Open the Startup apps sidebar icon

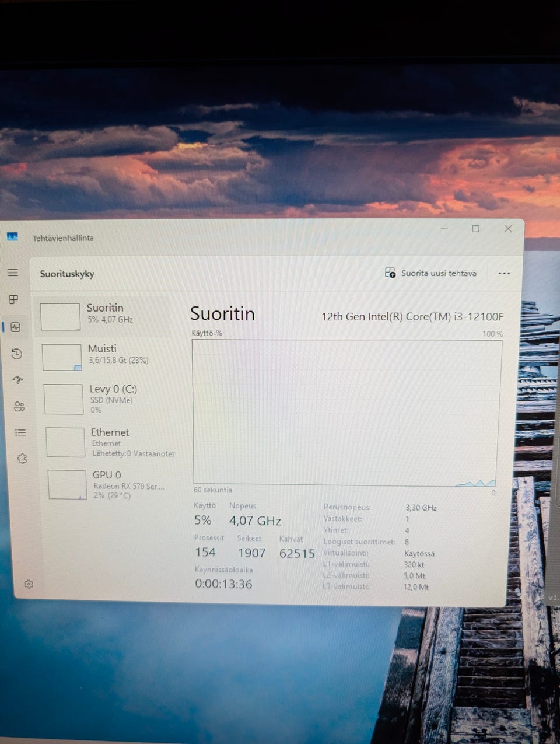point(18,380)
